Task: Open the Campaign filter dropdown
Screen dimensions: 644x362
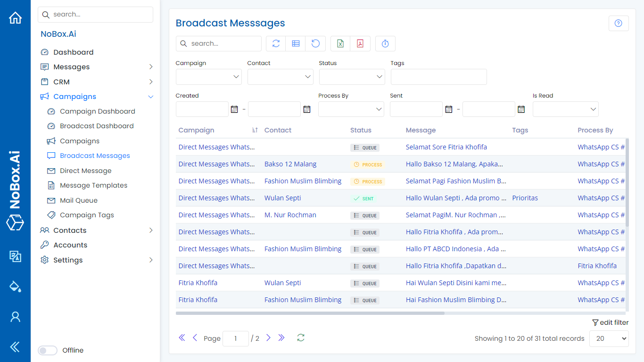Action: (208, 77)
